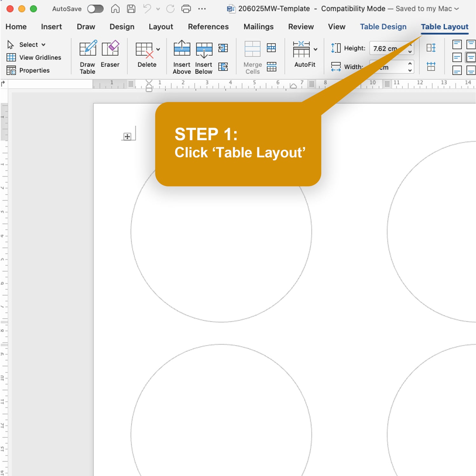Screen dimensions: 476x476
Task: Click the Save icon in title bar
Action: coord(131,9)
